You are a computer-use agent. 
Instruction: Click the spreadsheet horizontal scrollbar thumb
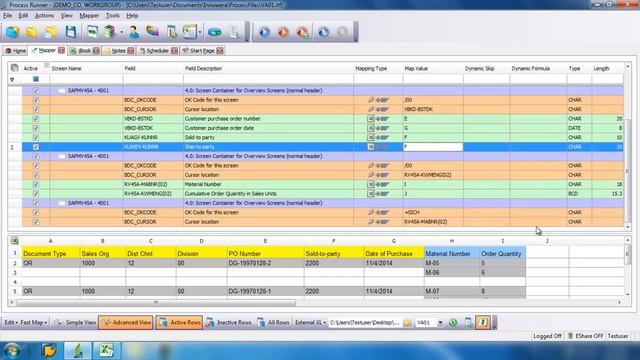coord(156,302)
